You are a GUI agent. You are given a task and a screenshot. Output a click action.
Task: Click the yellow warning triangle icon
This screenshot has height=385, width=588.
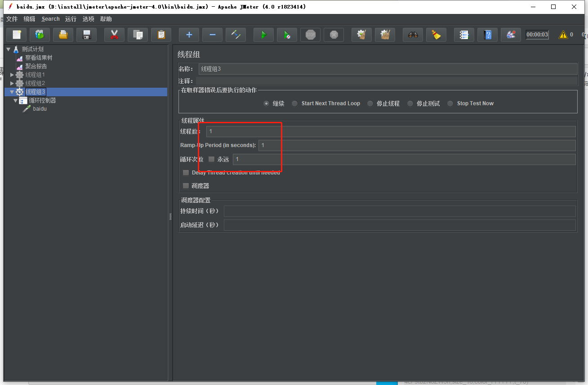click(x=563, y=35)
